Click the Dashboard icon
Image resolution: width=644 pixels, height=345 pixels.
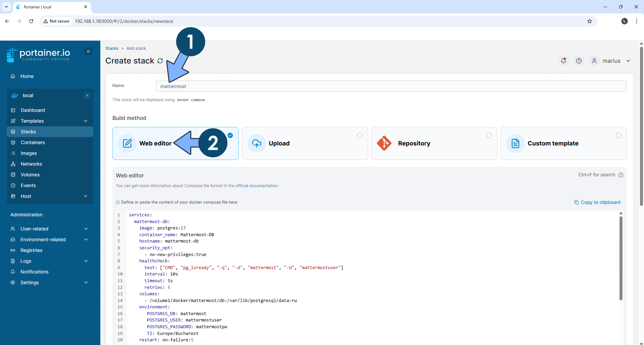click(x=13, y=110)
